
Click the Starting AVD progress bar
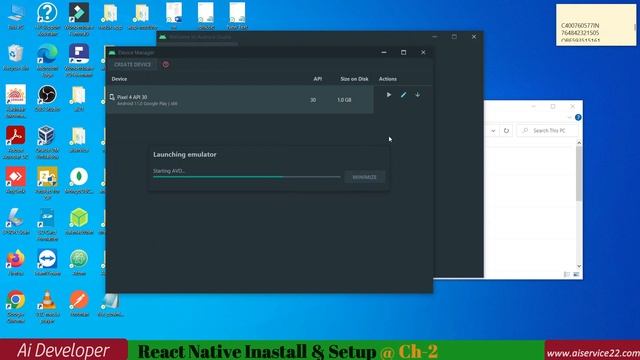coord(247,177)
